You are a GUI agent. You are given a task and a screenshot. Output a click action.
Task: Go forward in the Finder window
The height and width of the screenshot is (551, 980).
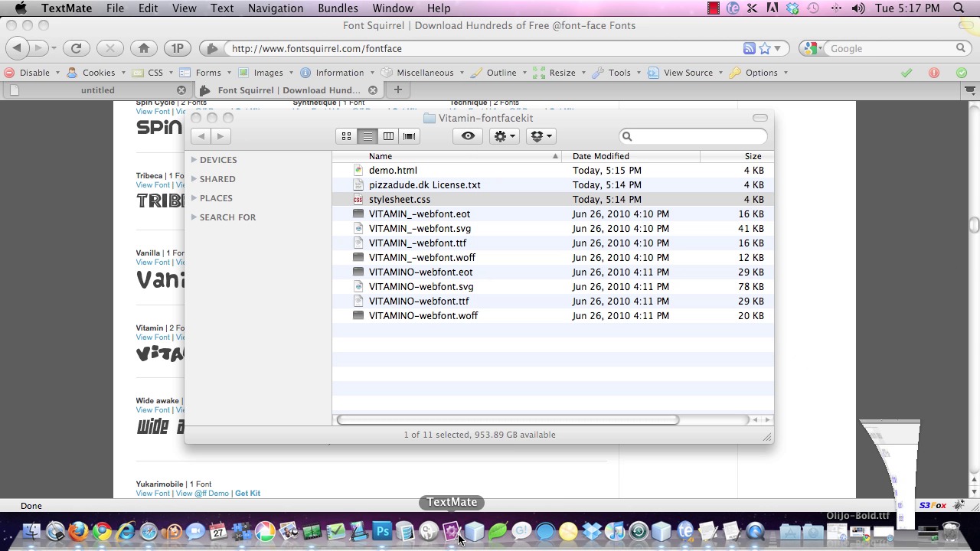coord(220,136)
